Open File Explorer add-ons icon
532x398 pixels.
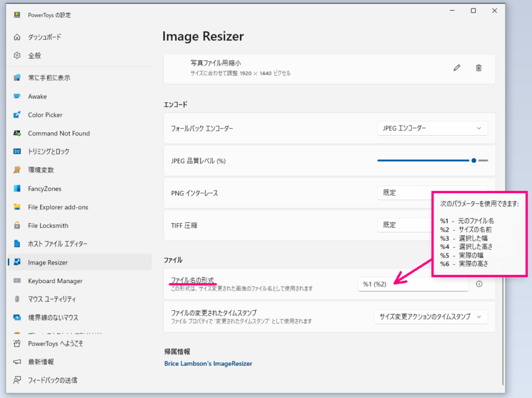click(x=17, y=207)
